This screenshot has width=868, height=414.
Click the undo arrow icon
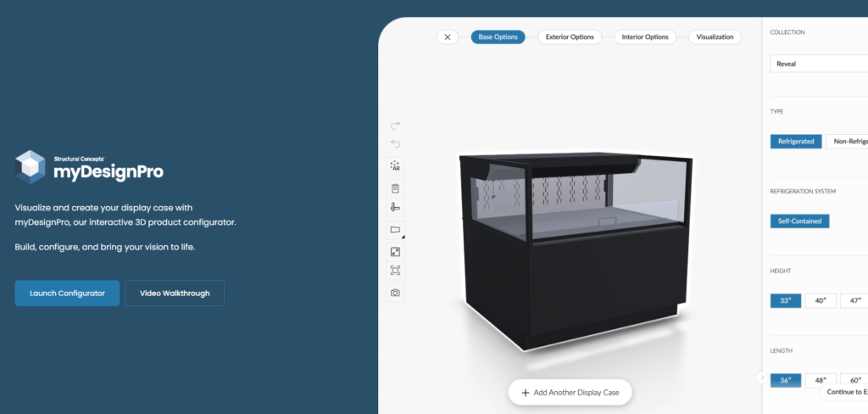pos(395,144)
